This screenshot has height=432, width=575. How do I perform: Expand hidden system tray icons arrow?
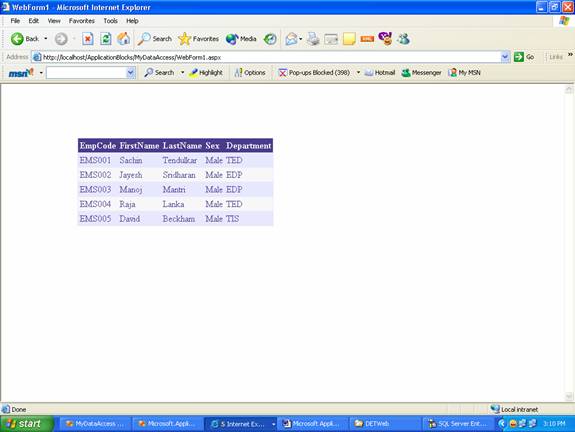click(502, 424)
